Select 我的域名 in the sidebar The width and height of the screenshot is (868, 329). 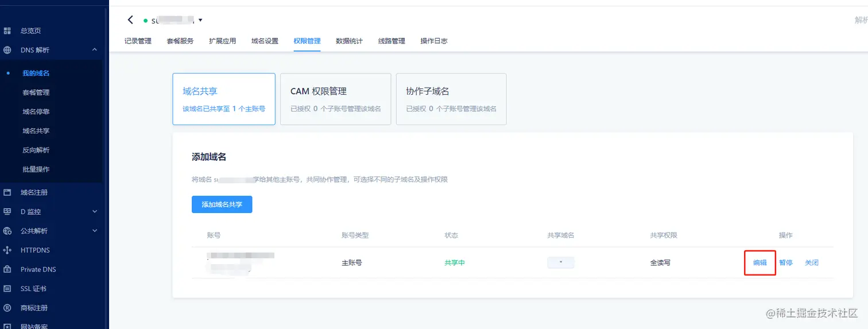(36, 73)
